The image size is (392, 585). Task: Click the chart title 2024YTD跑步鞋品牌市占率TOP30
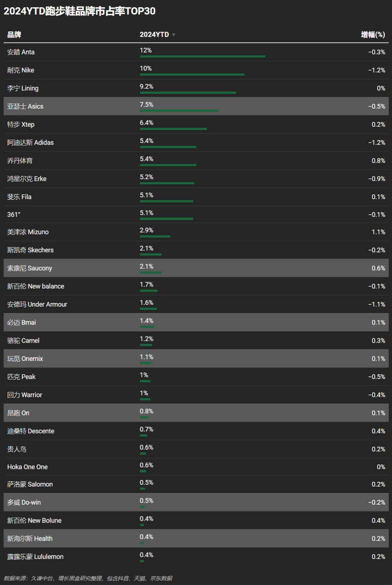79,11
